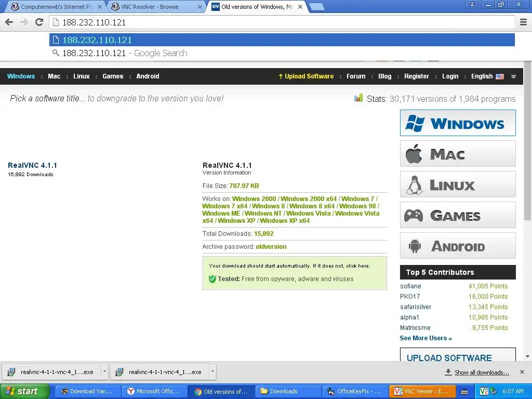Open the Microsoft Offic... taskbar item

point(154,392)
